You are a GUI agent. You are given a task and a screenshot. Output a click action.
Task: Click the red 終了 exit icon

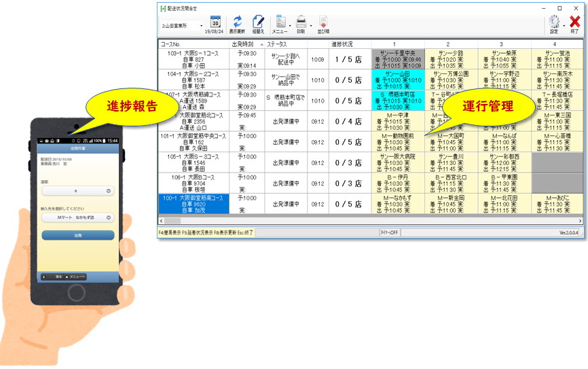coord(574,22)
